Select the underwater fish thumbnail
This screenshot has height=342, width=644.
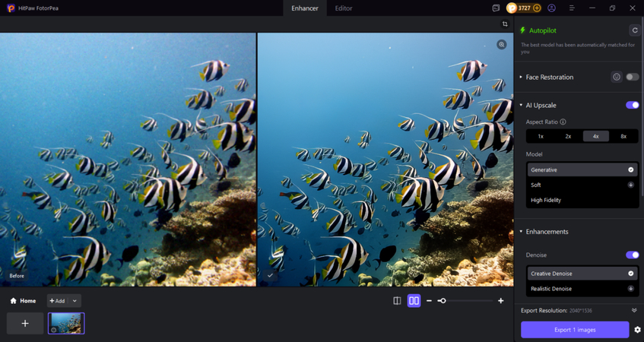[66, 324]
